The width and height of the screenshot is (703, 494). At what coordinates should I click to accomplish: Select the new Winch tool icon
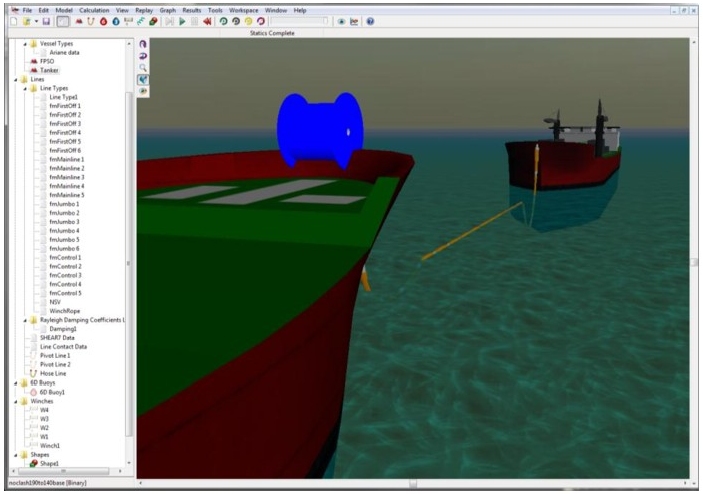pos(129,22)
